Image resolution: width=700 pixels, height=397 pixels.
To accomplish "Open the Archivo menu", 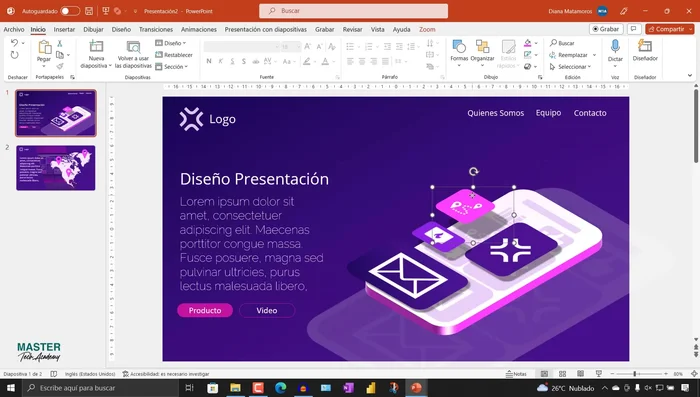I will (x=14, y=29).
